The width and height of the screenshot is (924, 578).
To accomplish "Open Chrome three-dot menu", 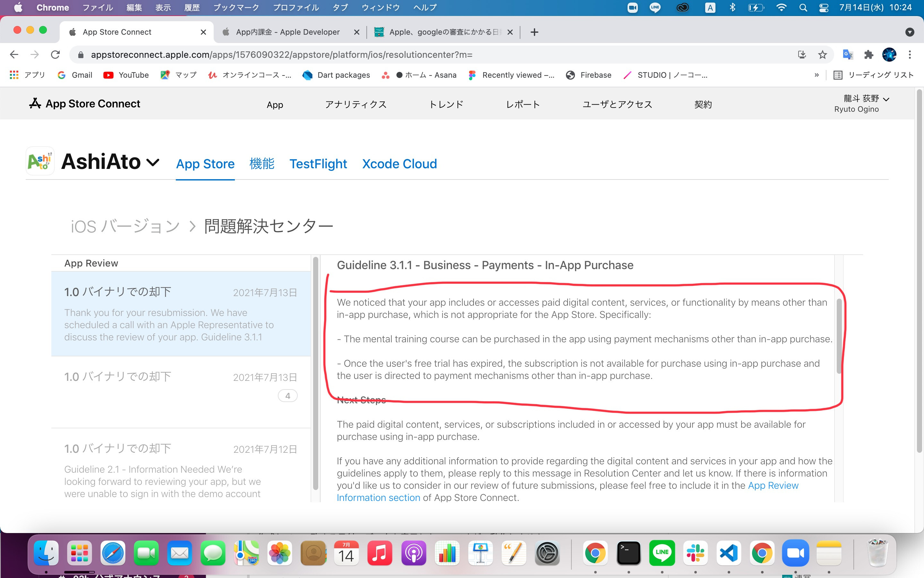I will 910,55.
